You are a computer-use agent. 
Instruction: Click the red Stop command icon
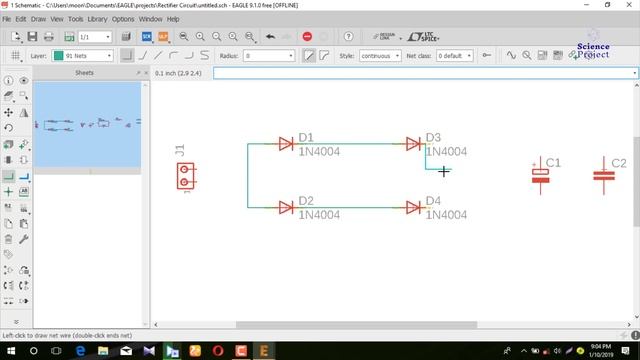[307, 37]
